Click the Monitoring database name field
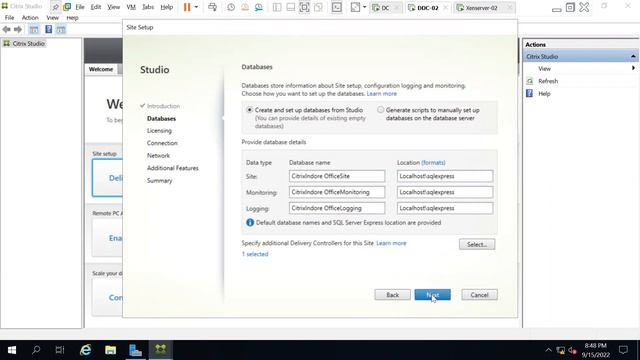This screenshot has width=640, height=360. click(337, 192)
